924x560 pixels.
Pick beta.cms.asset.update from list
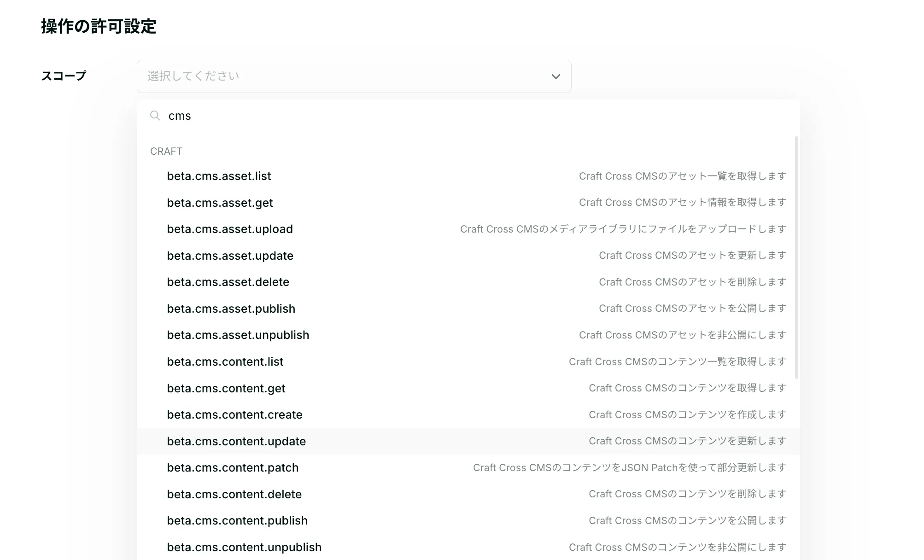point(468,256)
